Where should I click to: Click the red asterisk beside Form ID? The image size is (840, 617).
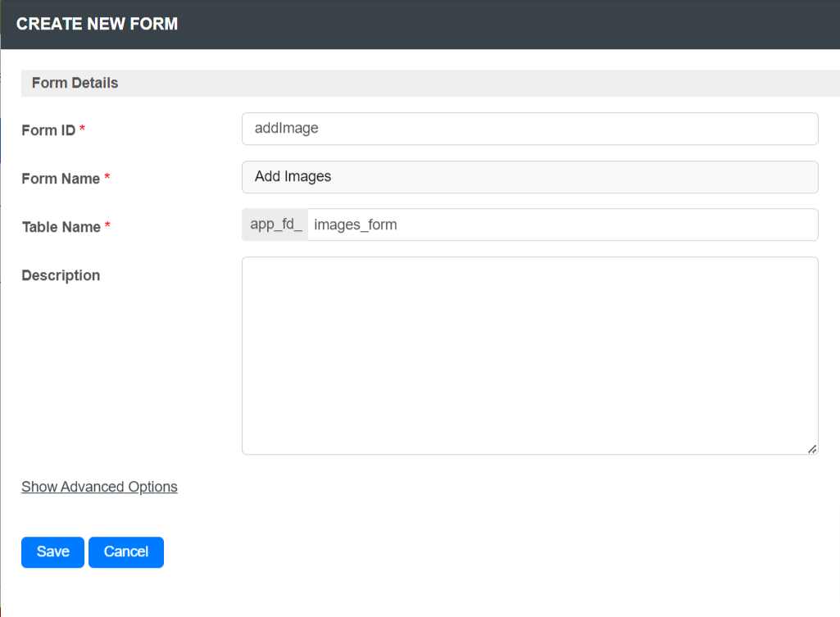(83, 130)
